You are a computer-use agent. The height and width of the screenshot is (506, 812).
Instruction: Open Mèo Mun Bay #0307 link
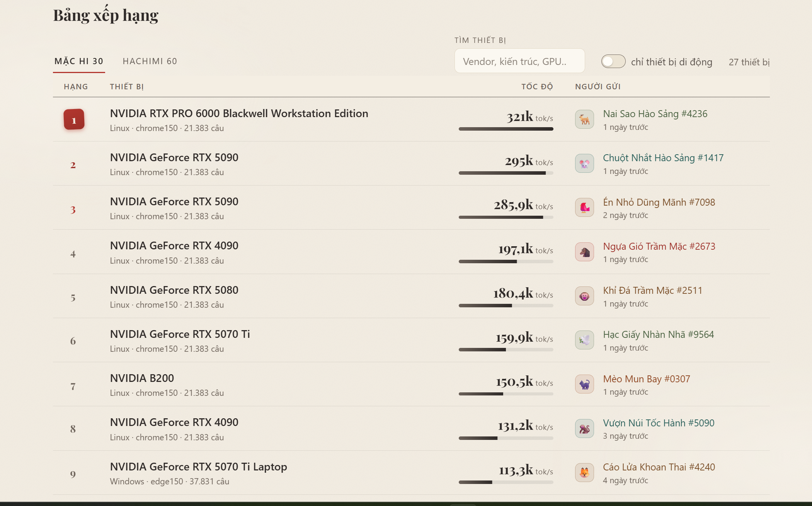[647, 379]
